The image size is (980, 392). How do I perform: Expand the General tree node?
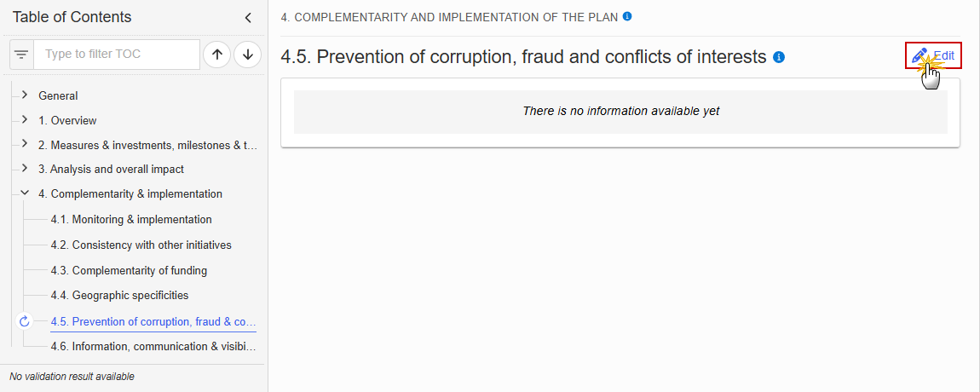click(25, 95)
